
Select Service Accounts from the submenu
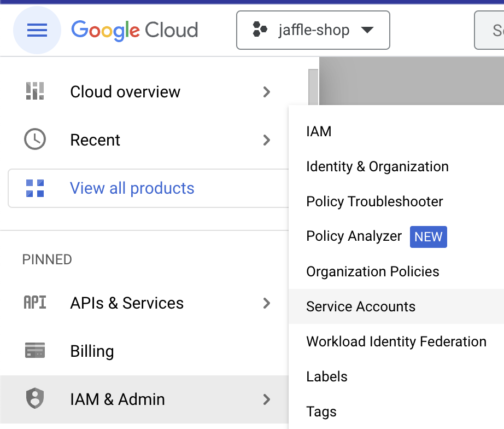[x=361, y=306]
